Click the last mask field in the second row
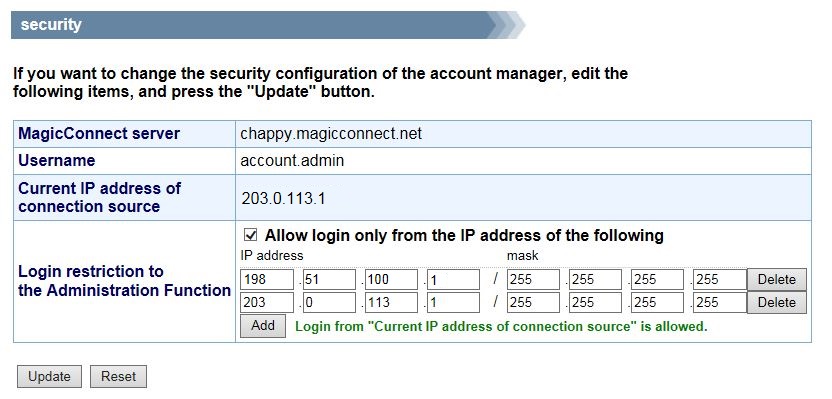 coord(720,302)
